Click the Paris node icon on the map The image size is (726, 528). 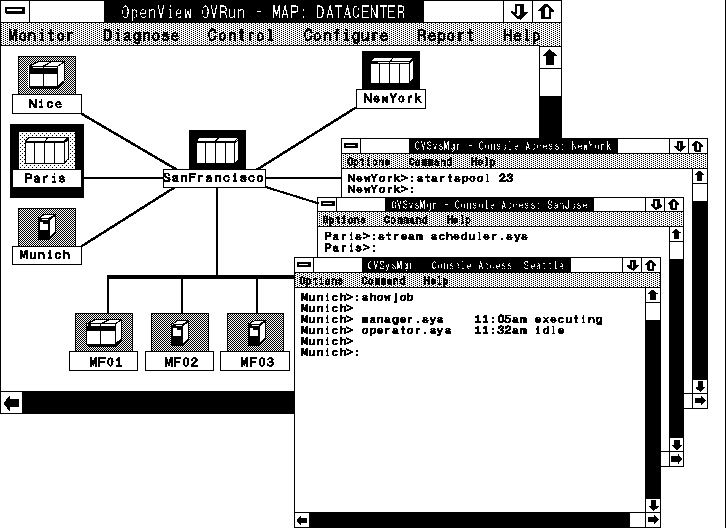(47, 150)
